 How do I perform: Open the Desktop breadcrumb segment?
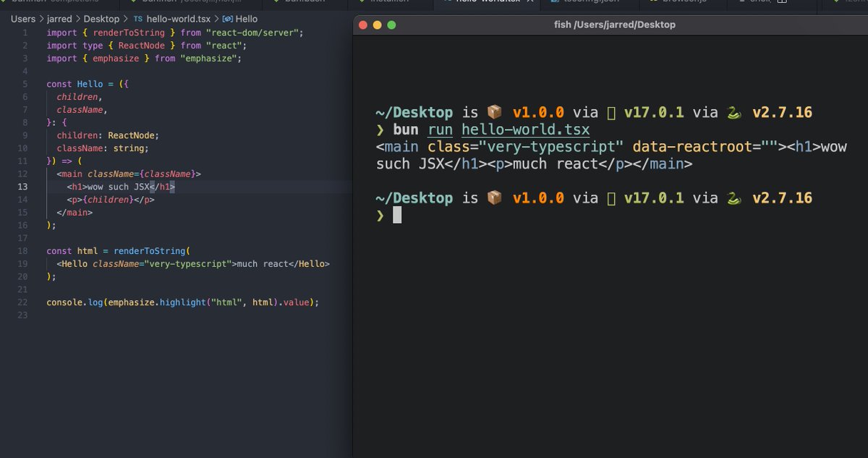click(x=101, y=19)
